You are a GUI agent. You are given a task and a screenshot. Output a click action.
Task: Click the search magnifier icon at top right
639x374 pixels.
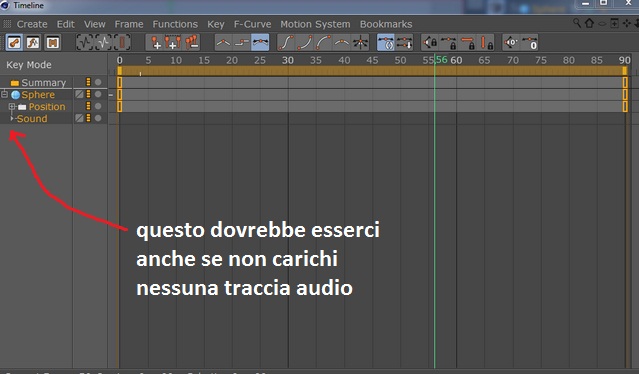point(577,23)
